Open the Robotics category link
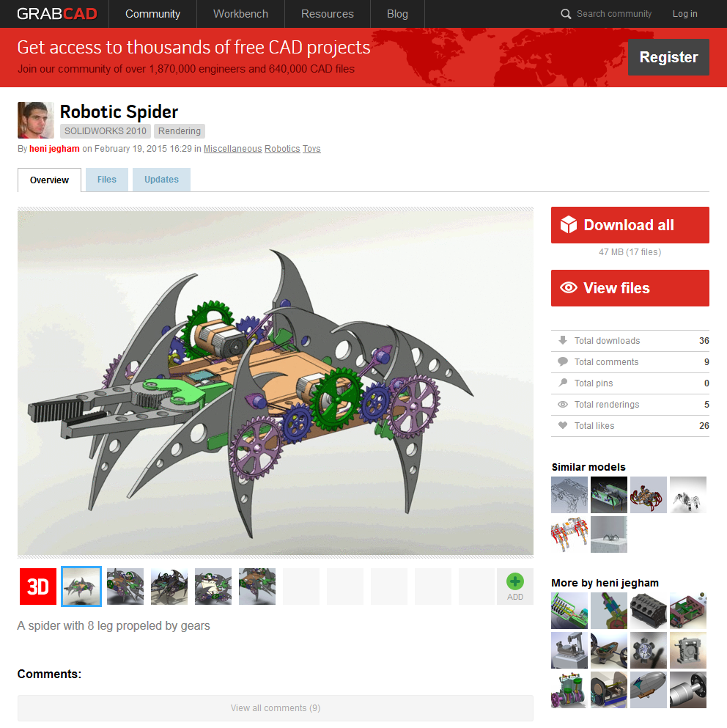727x728 pixels. pos(282,149)
